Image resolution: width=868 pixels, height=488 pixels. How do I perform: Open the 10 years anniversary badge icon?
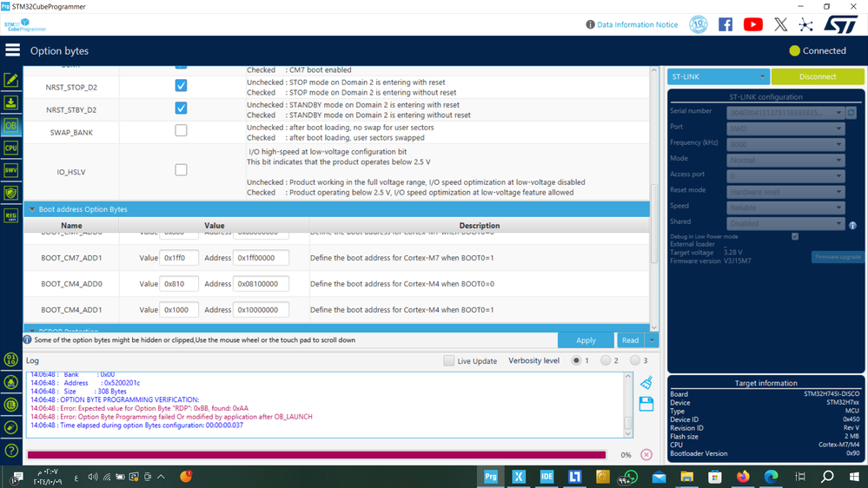(698, 24)
